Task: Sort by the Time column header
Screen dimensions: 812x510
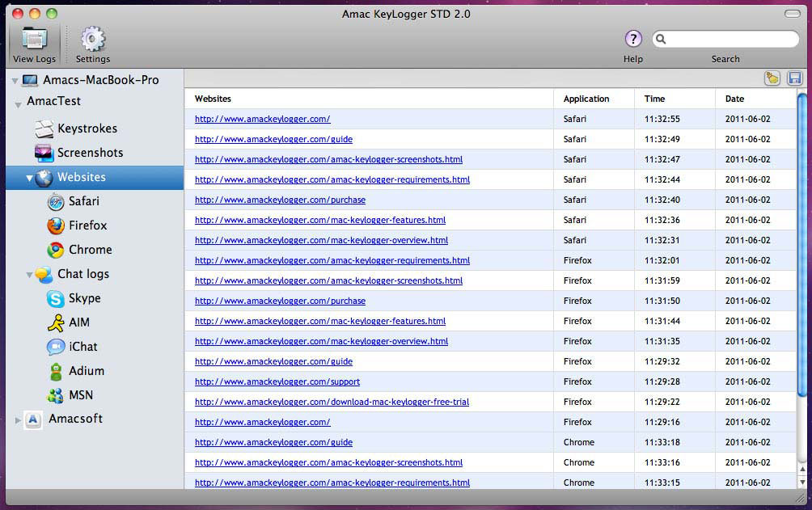Action: point(654,99)
